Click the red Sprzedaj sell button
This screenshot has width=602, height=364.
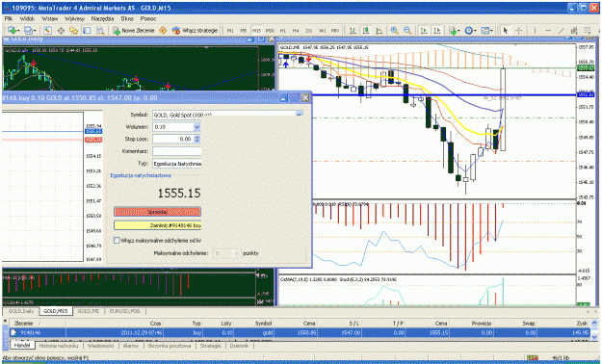coord(157,212)
